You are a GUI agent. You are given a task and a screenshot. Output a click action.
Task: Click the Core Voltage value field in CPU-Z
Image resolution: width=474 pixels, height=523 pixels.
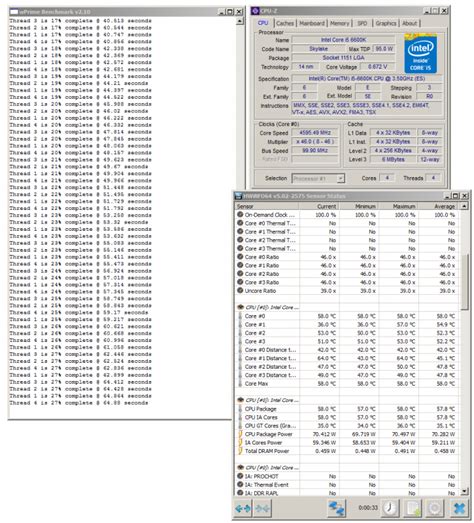377,67
